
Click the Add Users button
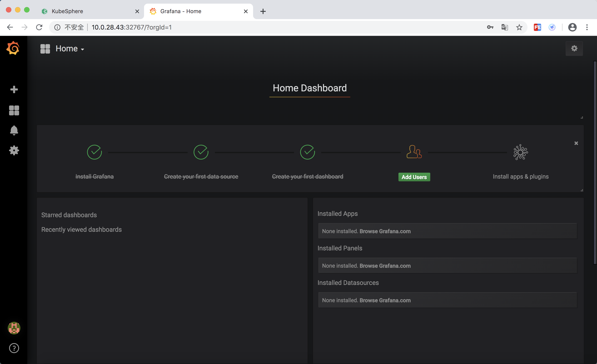(x=414, y=177)
